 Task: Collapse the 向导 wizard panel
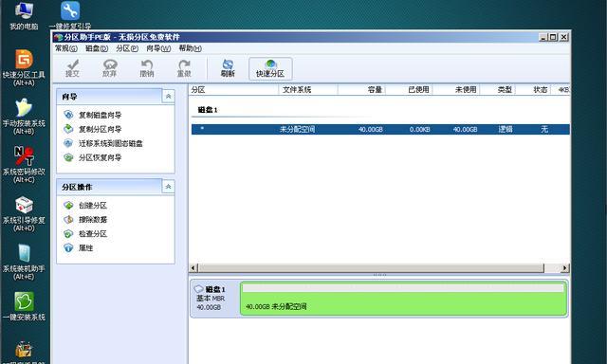(169, 97)
